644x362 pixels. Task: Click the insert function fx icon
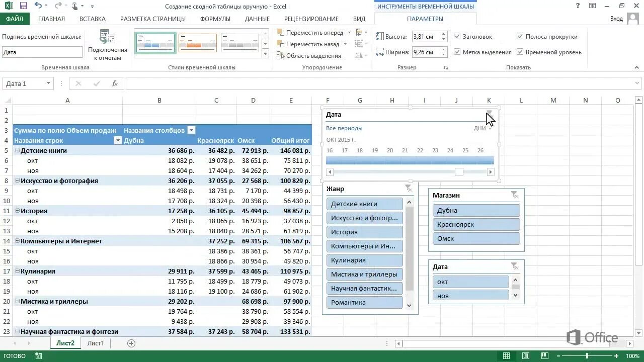tap(115, 83)
